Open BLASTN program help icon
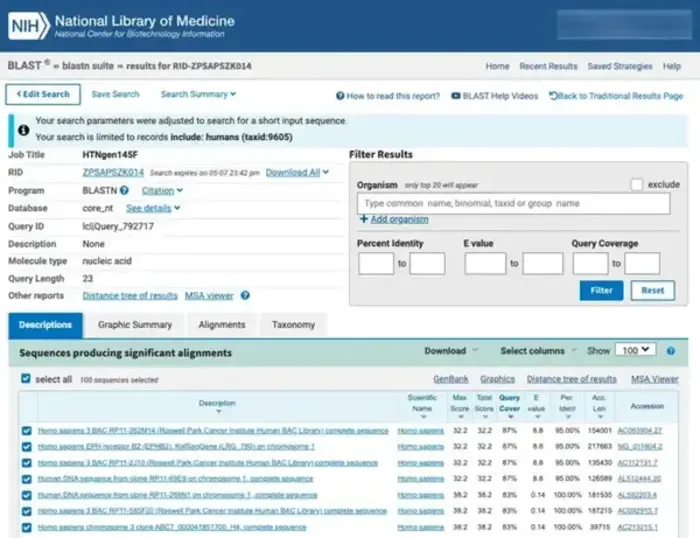Viewport: 700px width, 538px height. click(x=124, y=190)
